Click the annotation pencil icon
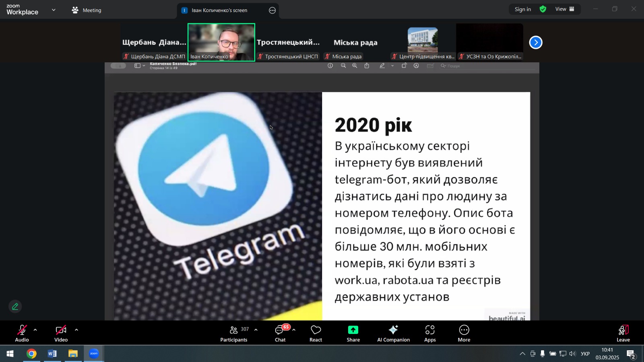Image resolution: width=644 pixels, height=362 pixels. (15, 306)
